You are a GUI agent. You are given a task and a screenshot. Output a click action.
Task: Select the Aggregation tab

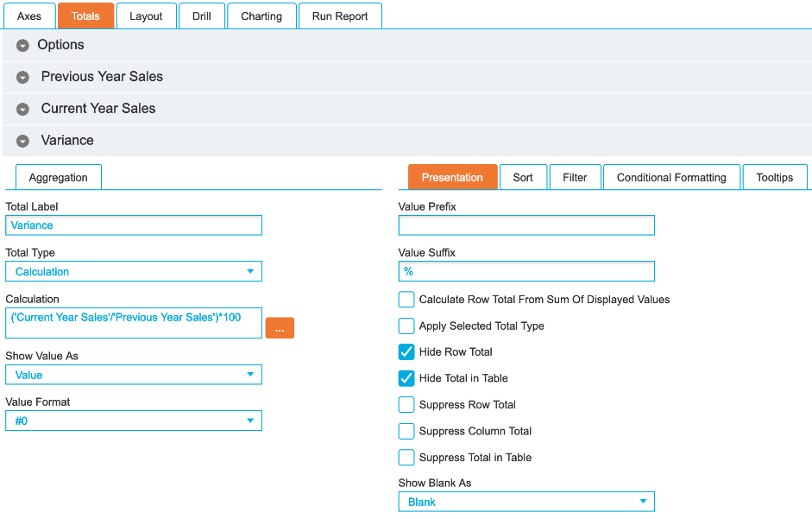coord(59,177)
